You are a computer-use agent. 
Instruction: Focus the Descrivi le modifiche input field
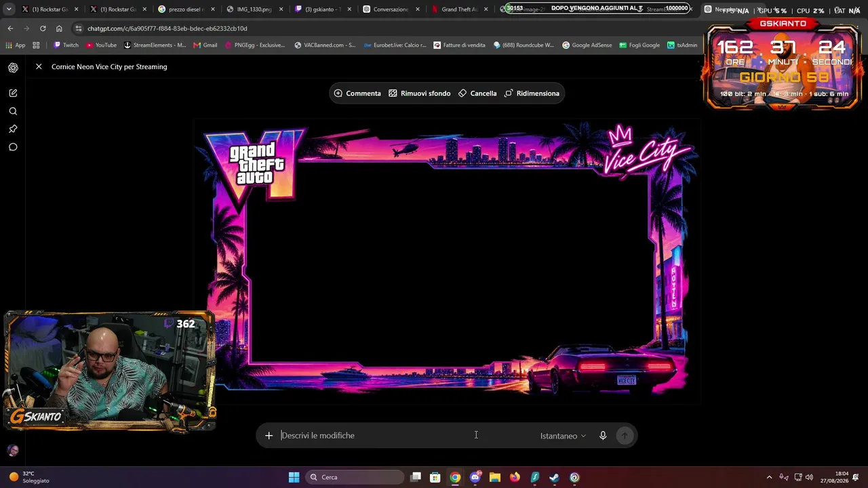tap(406, 436)
